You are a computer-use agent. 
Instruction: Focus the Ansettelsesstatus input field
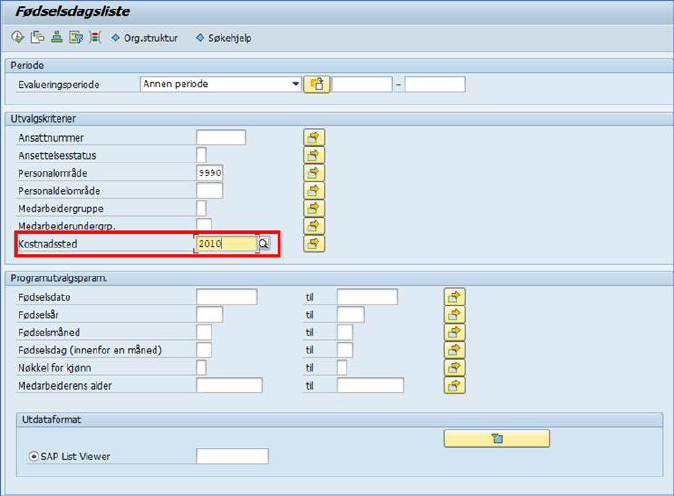pyautogui.click(x=201, y=155)
